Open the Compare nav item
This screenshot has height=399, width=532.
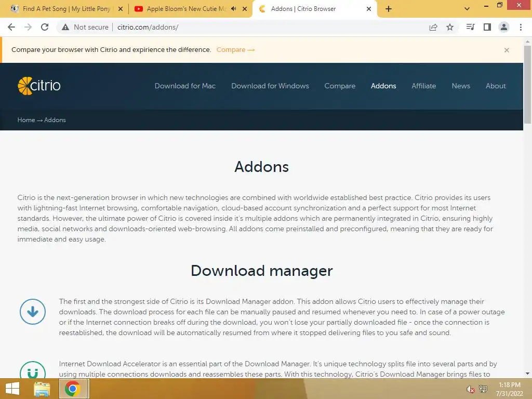[340, 86]
